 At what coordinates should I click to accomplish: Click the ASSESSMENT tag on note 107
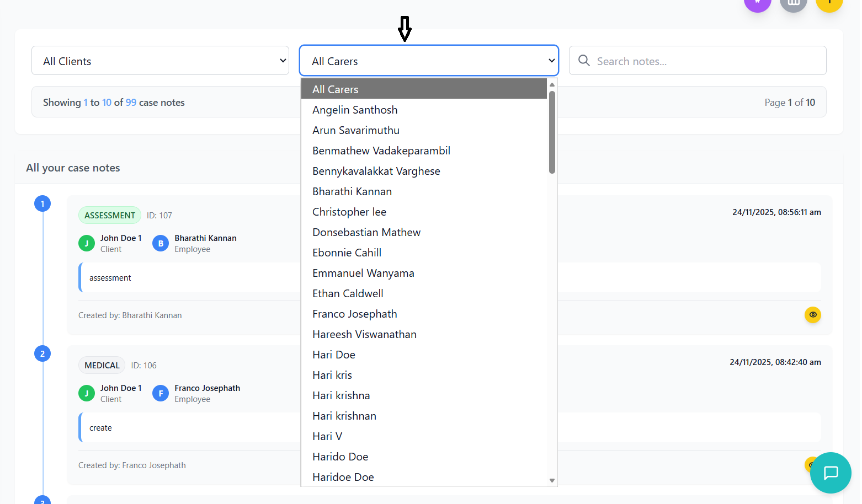point(110,215)
